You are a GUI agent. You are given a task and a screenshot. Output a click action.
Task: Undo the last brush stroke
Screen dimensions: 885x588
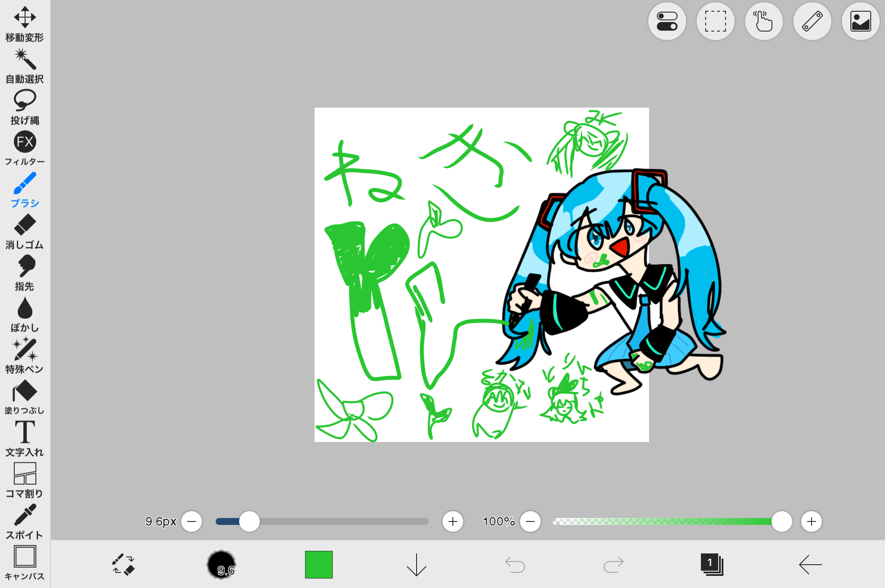[515, 564]
